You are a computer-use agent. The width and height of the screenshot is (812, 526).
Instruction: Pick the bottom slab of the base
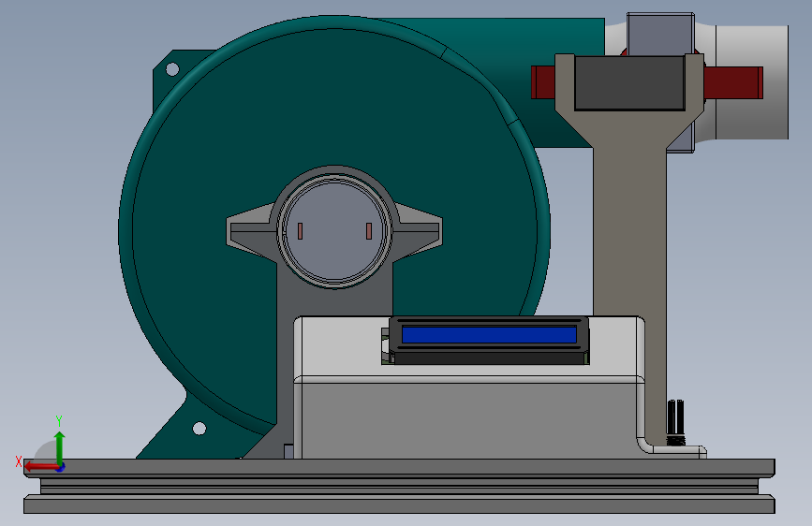click(399, 504)
